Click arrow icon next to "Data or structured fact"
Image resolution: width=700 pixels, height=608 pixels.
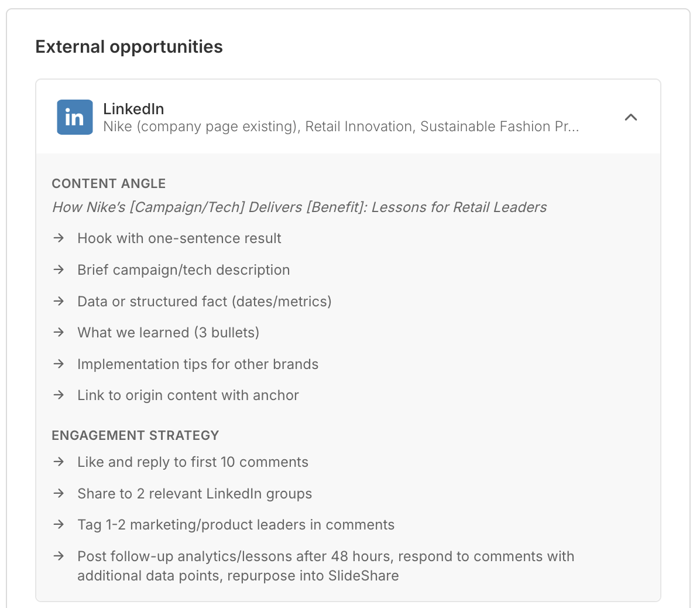click(59, 302)
